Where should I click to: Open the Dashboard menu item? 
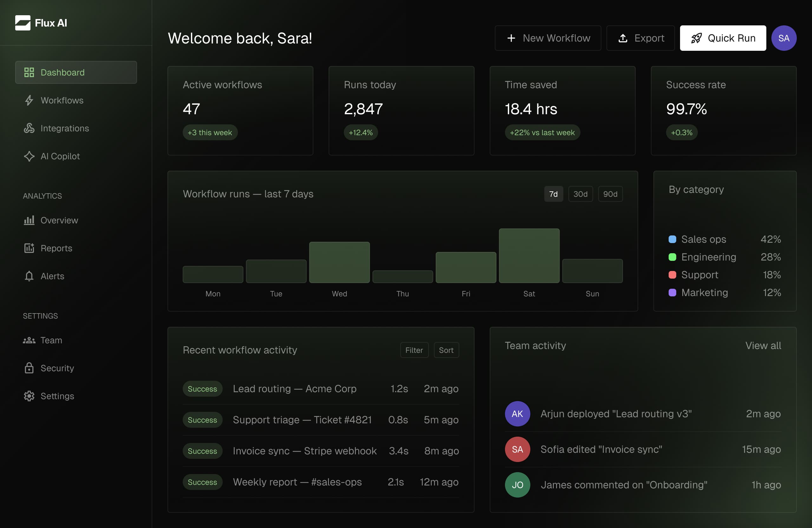pyautogui.click(x=76, y=72)
